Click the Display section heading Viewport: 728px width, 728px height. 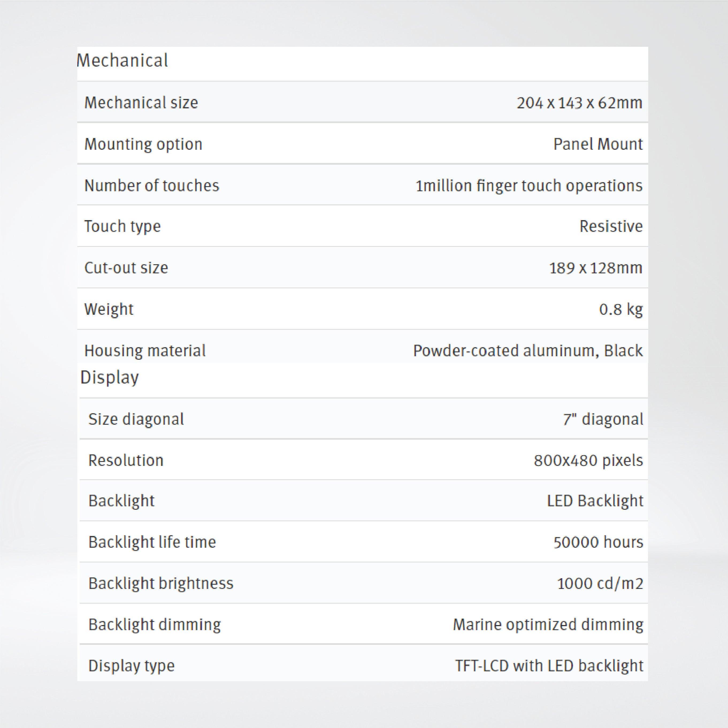pos(109,377)
